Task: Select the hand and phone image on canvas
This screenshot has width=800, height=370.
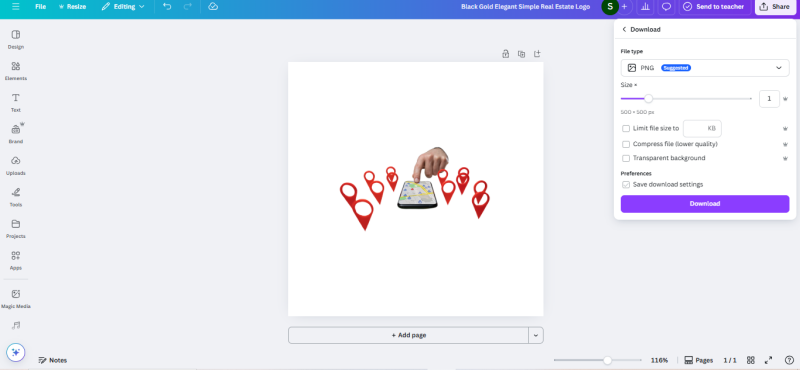Action: pyautogui.click(x=419, y=178)
